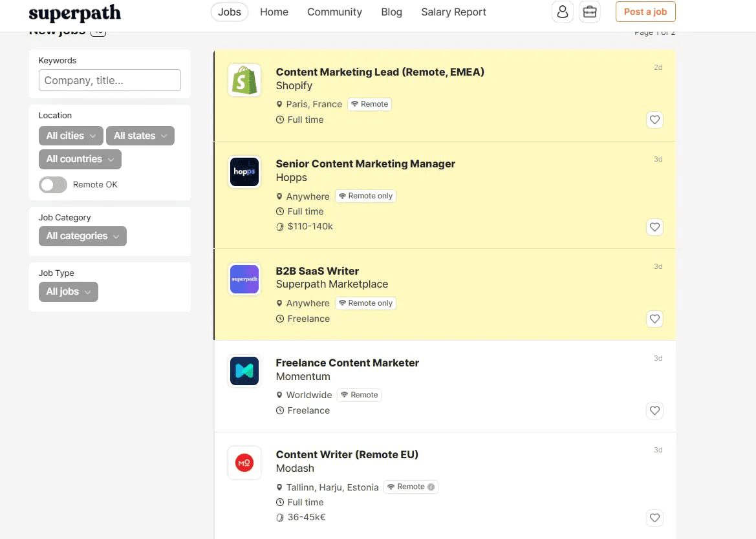Go to the Home nav item

[274, 12]
